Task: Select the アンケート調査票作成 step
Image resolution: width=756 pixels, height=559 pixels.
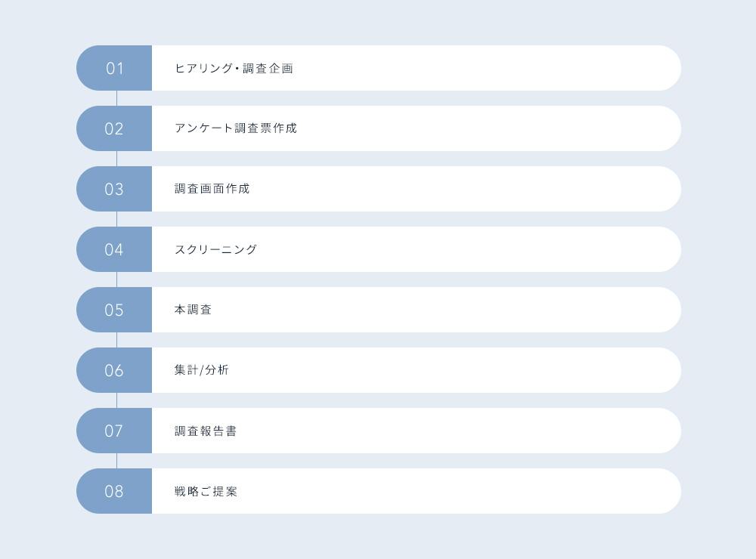Action: (236, 128)
